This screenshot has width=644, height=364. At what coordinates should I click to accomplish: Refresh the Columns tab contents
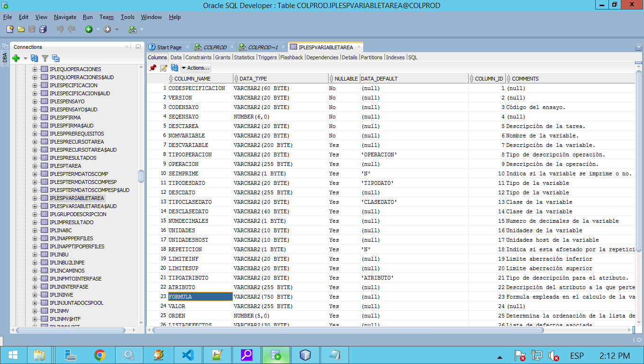pos(174,68)
